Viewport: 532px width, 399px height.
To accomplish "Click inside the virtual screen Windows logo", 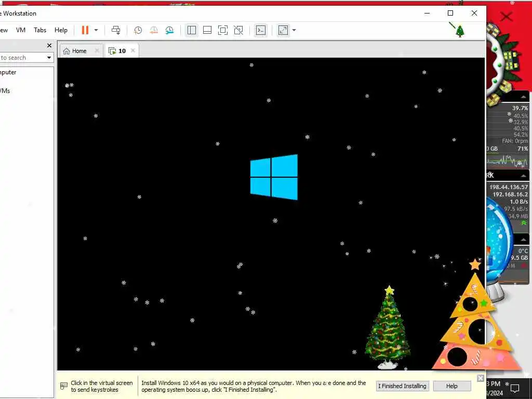I will click(274, 177).
